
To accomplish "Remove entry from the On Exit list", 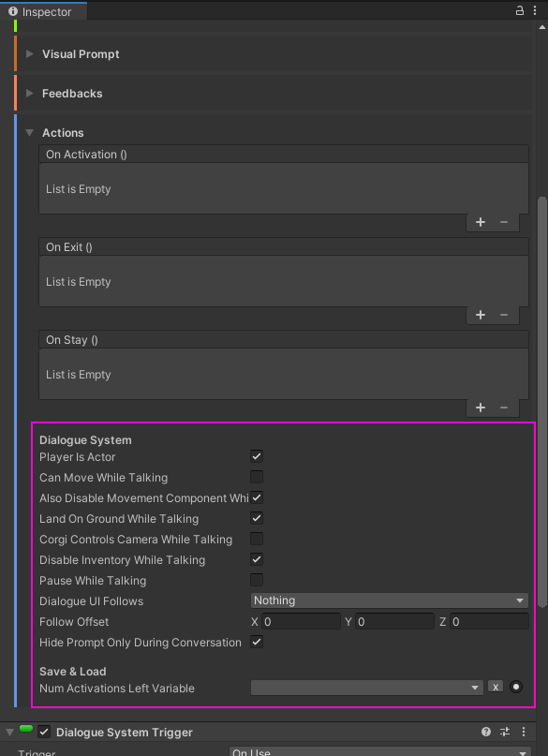I will pos(504,315).
